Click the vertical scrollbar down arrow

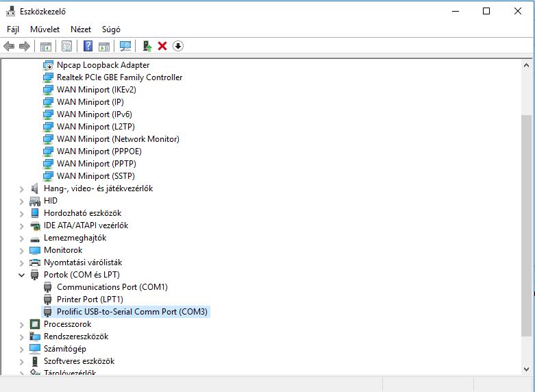click(526, 369)
